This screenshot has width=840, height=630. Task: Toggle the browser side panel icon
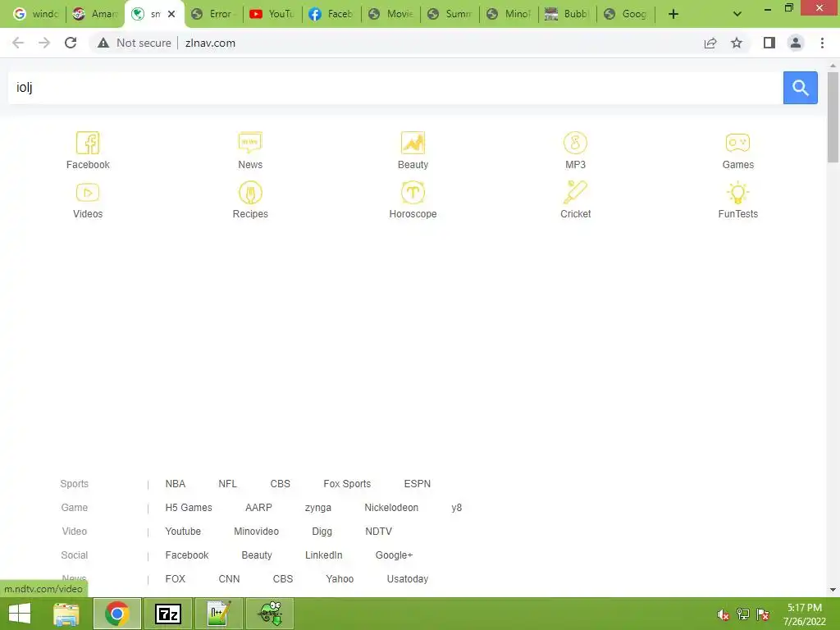coord(769,43)
